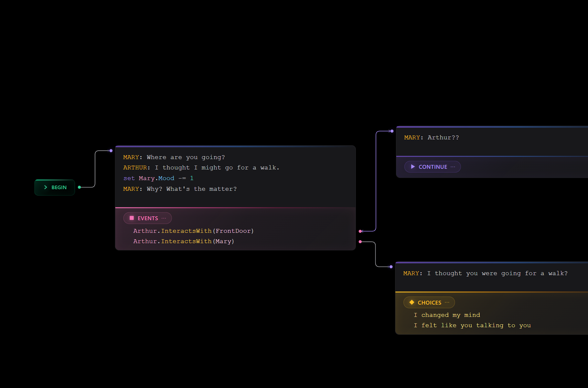Open the CONTINUE ellipsis options menu

click(x=453, y=167)
